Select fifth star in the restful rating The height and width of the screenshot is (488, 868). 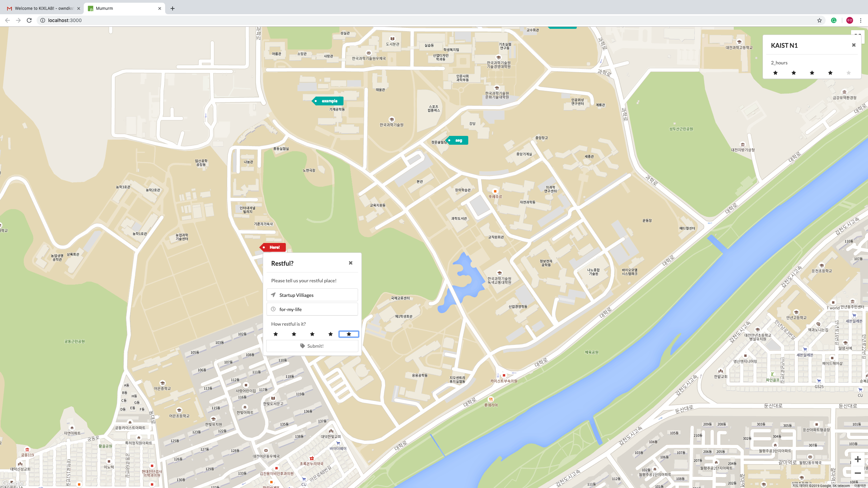(349, 334)
